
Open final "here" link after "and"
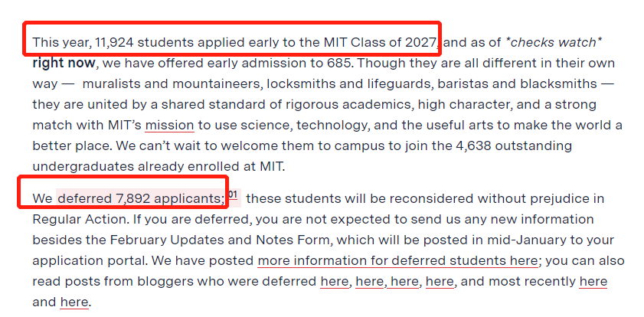(74, 302)
